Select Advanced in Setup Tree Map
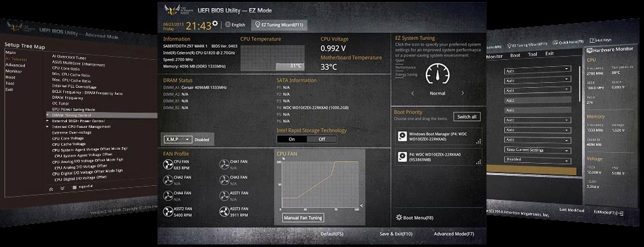Image resolution: width=644 pixels, height=247 pixels. (x=15, y=65)
